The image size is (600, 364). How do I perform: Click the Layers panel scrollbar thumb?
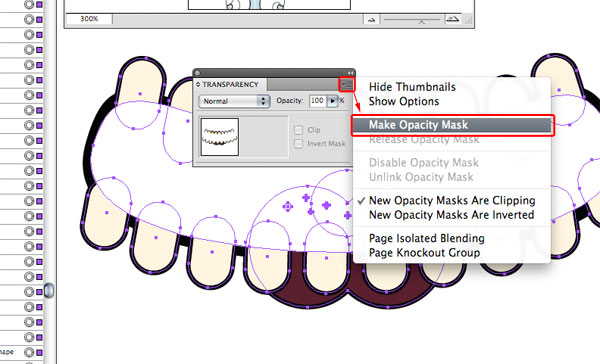click(49, 290)
